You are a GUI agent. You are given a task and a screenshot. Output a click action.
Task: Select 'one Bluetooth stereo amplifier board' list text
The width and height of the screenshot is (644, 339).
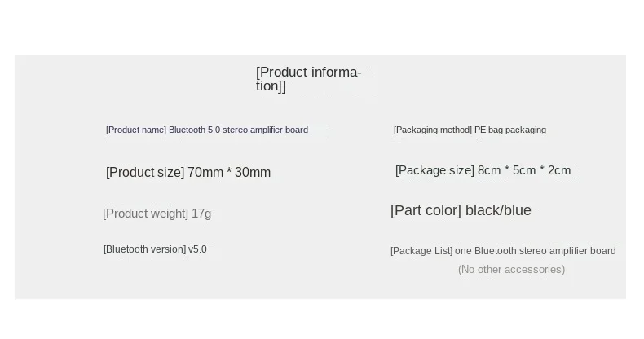click(536, 251)
